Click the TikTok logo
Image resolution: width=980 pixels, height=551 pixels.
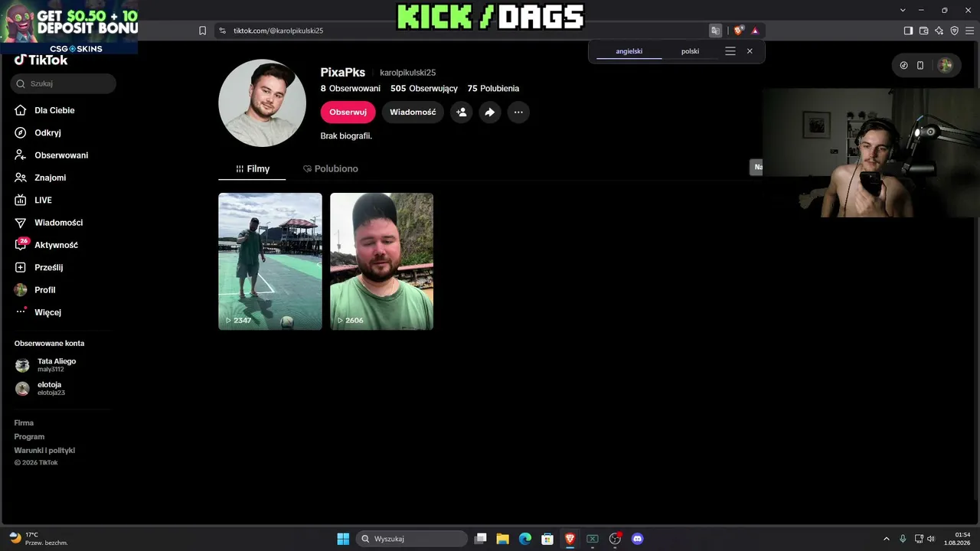pyautogui.click(x=41, y=60)
